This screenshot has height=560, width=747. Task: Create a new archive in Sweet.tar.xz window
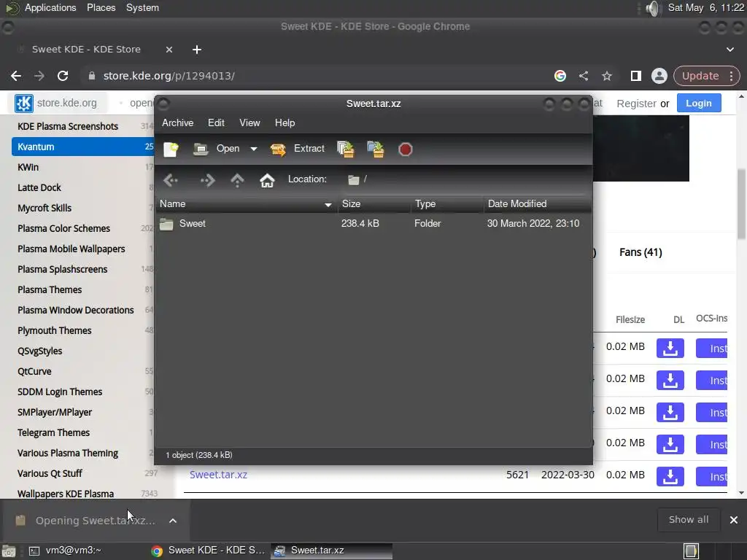(171, 149)
